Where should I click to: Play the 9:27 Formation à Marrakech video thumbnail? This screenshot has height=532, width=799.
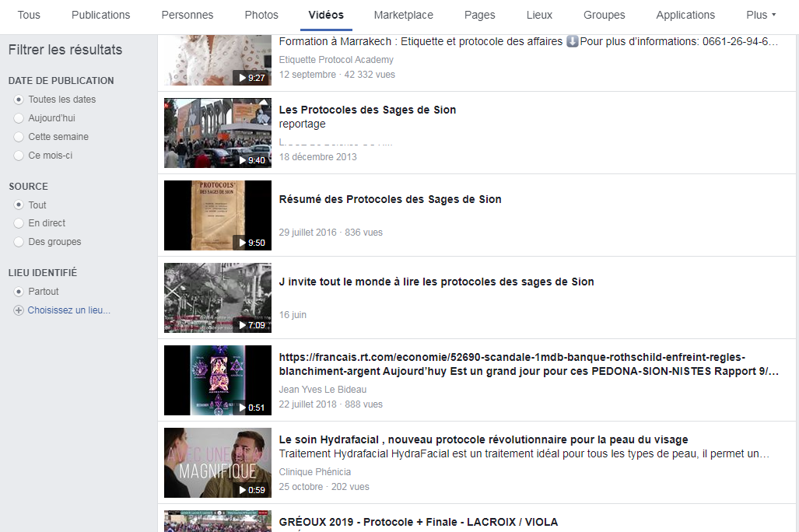[218, 60]
